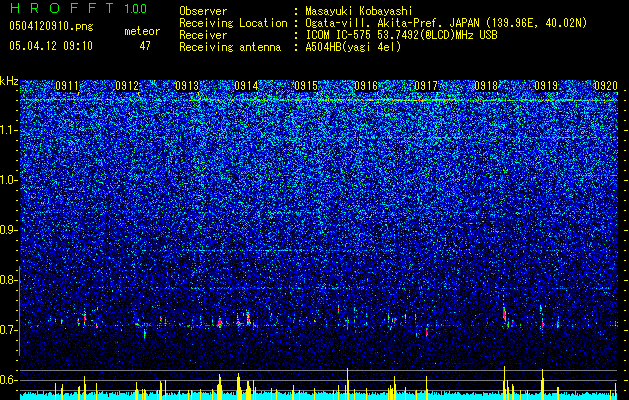
Task: Click the 0916 time marker
Action: click(366, 86)
